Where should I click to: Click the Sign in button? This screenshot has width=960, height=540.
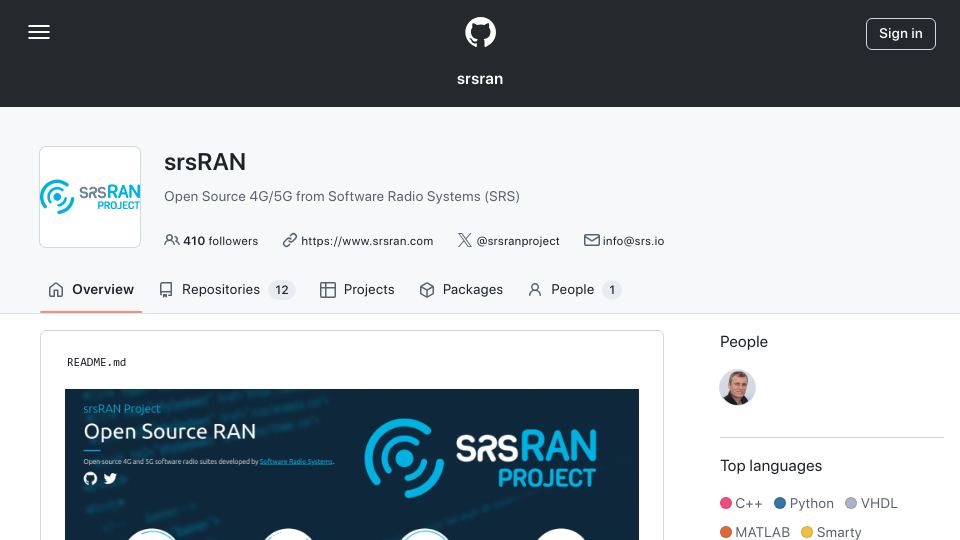(901, 34)
